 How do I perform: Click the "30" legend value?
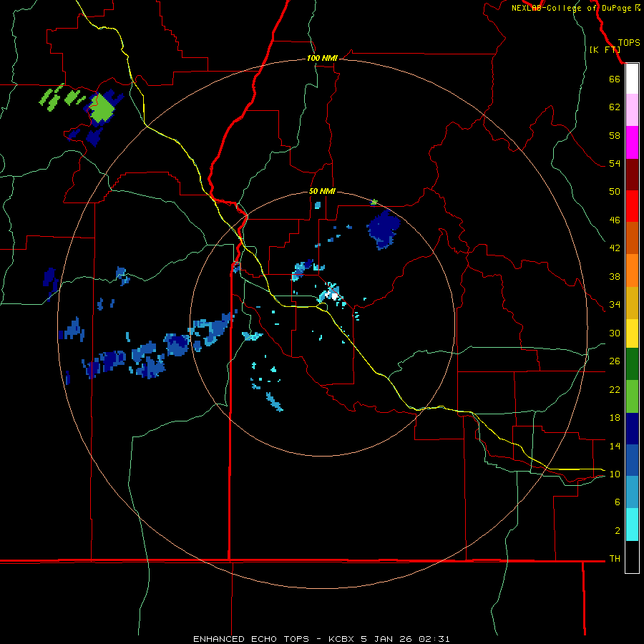tap(615, 333)
